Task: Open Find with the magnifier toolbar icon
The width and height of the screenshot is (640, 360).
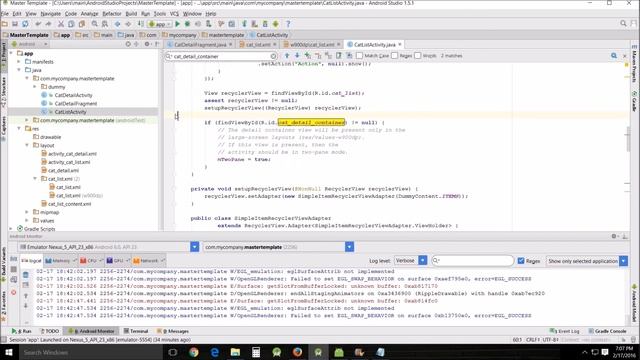Action: point(94,24)
